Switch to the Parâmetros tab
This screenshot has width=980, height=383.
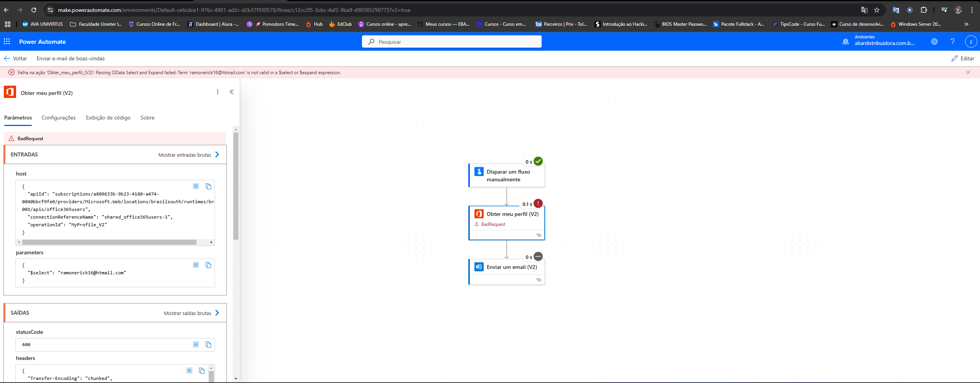tap(18, 118)
